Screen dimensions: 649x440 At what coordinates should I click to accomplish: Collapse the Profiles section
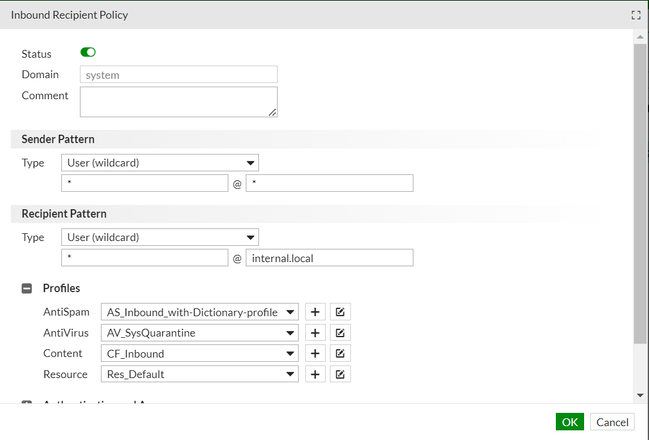tap(27, 288)
